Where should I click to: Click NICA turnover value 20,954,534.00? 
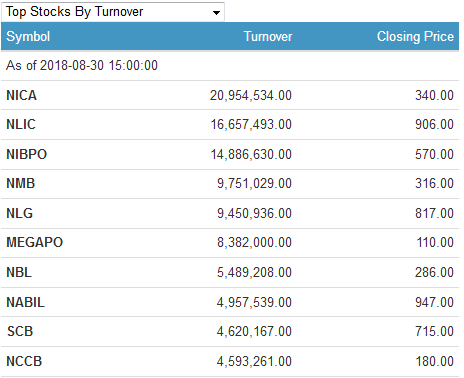pyautogui.click(x=251, y=95)
